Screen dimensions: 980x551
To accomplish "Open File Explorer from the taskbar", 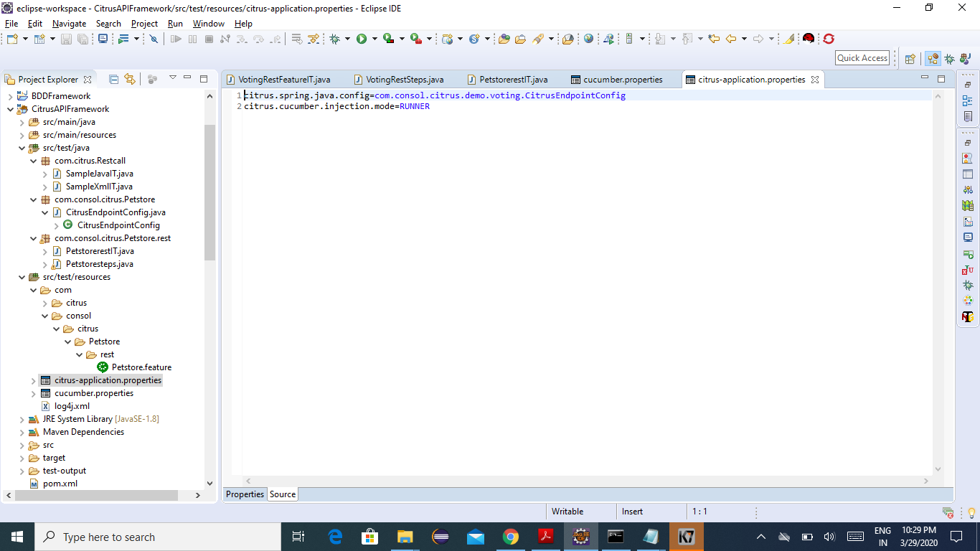I will 405,537.
